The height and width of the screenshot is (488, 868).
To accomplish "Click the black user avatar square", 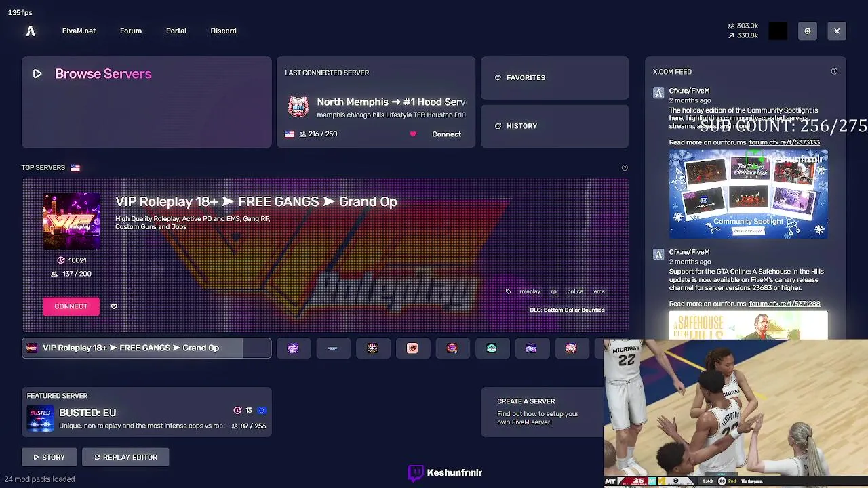I will [x=778, y=31].
